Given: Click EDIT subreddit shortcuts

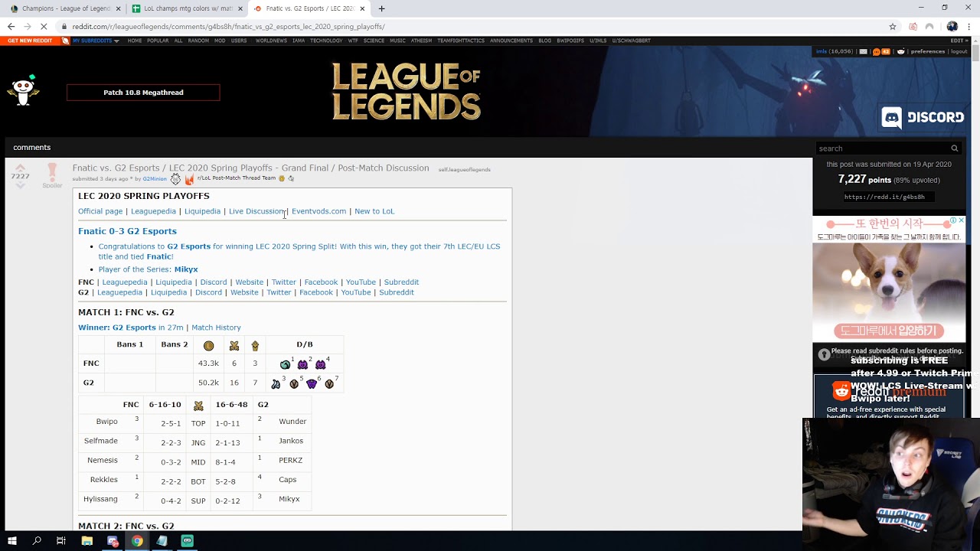Looking at the screenshot, I should (959, 41).
